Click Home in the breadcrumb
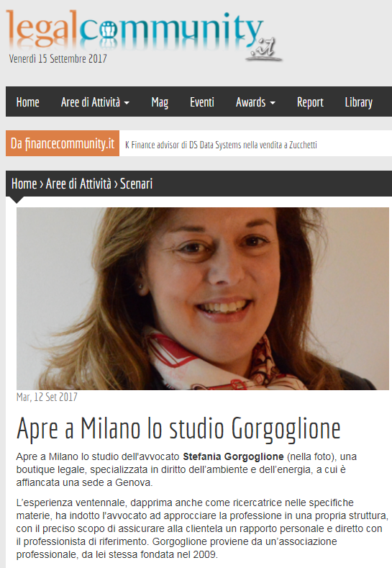 (24, 184)
